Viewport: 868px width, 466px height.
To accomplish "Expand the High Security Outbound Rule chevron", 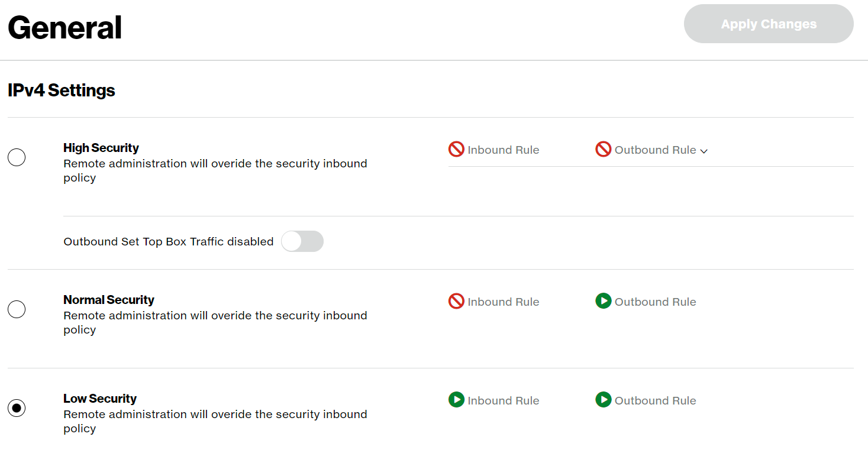I will pyautogui.click(x=704, y=151).
